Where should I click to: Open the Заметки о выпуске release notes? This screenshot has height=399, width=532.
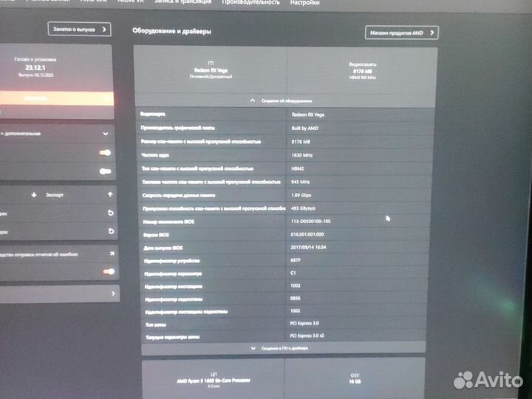(79, 29)
